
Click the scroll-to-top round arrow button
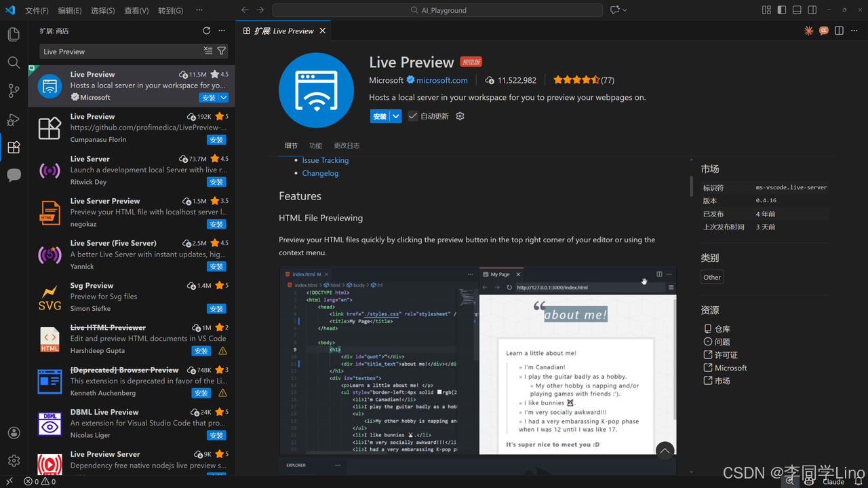[665, 451]
